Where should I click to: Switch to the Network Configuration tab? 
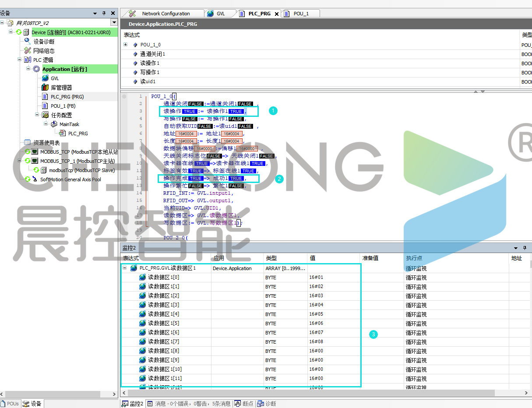point(166,14)
